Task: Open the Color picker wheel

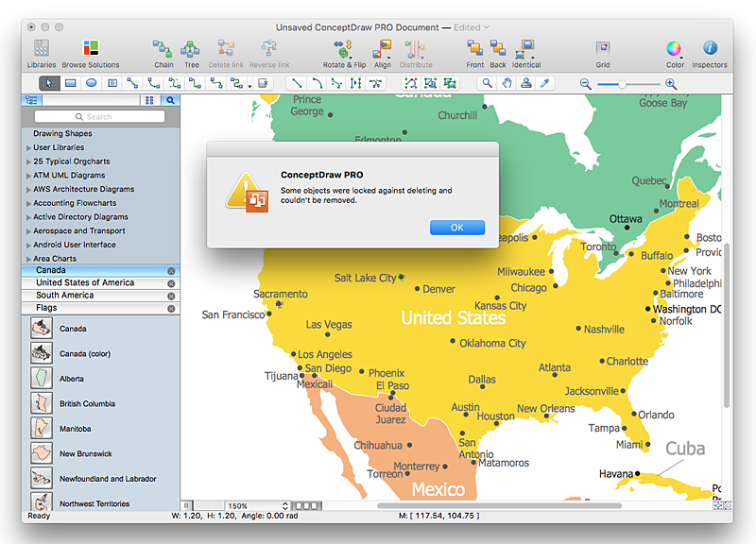Action: pos(675,54)
